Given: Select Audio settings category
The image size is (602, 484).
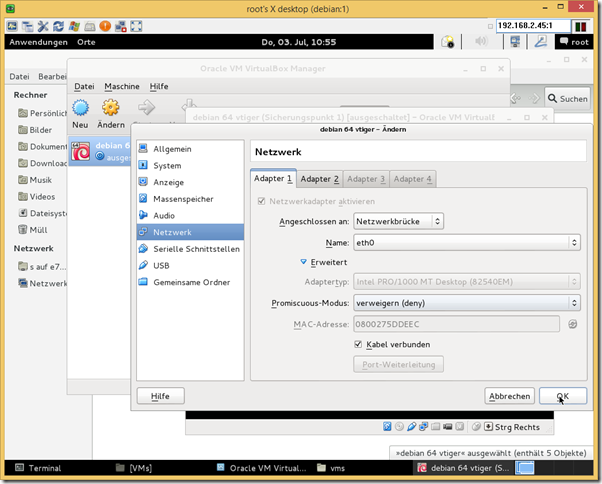Looking at the screenshot, I should click(190, 215).
